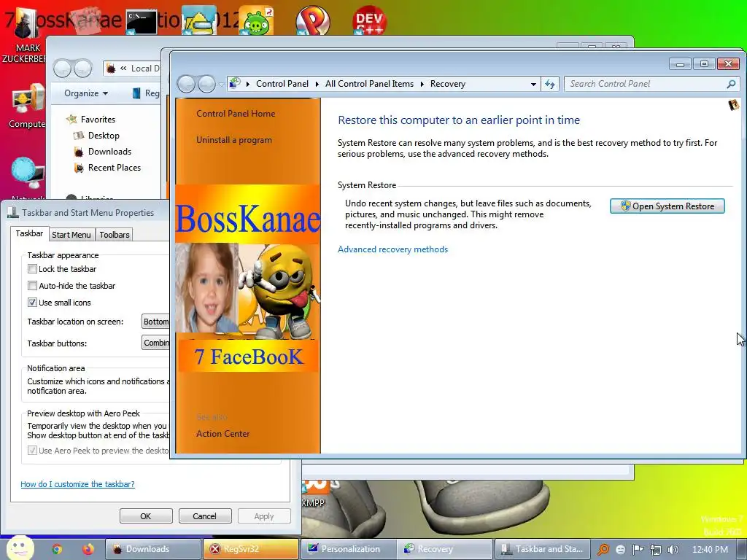The width and height of the screenshot is (747, 560).
Task: Click the round gray face tray icon
Action: (x=620, y=550)
